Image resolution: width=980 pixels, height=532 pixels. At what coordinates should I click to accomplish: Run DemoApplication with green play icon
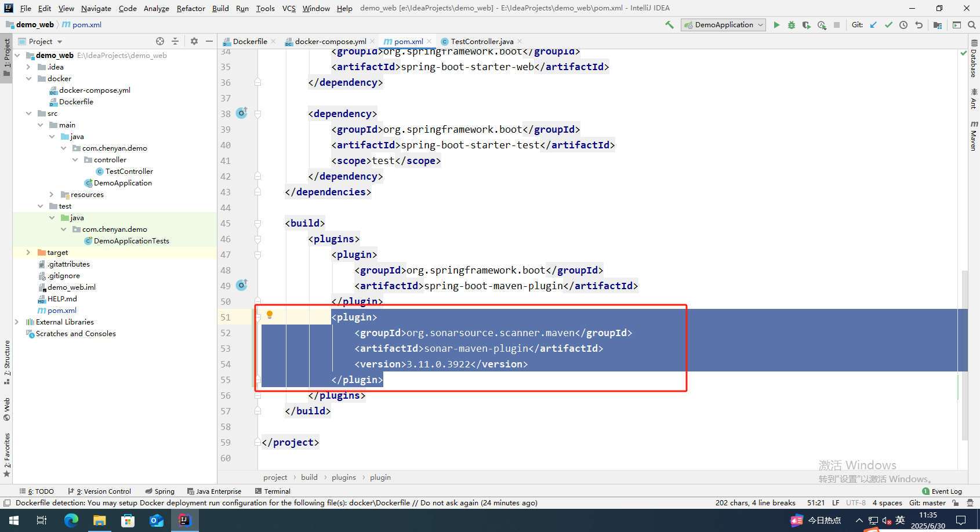click(776, 25)
